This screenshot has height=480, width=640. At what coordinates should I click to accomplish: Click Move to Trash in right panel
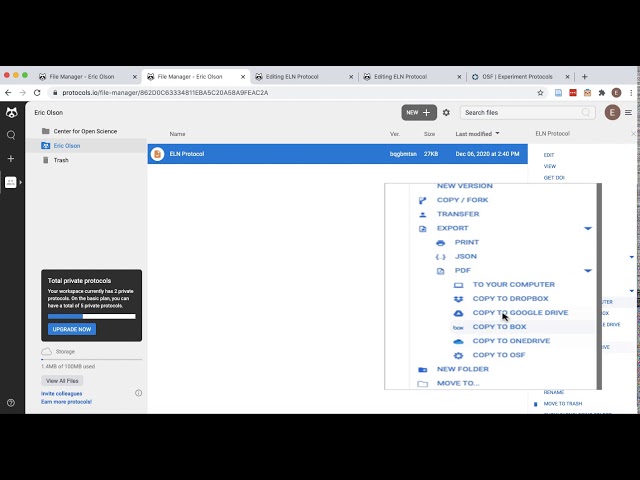(x=563, y=404)
